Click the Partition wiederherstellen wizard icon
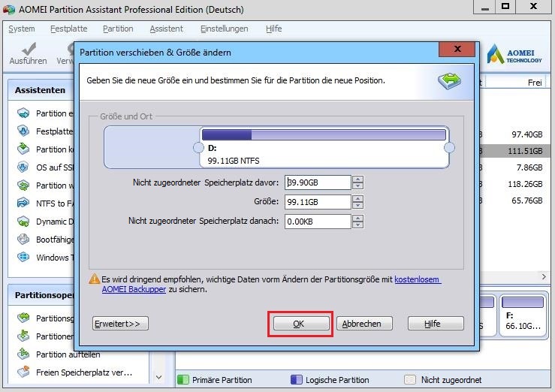The image size is (555, 392). pyautogui.click(x=23, y=185)
